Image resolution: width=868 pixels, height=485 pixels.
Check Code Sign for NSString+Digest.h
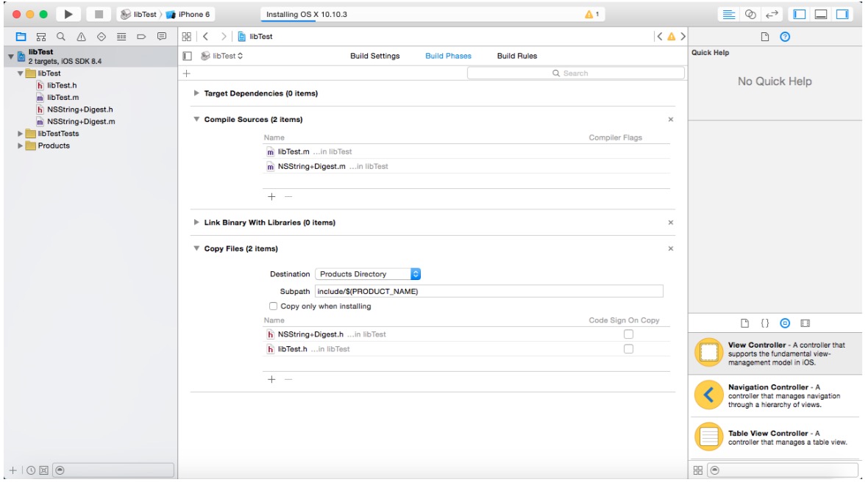(628, 334)
